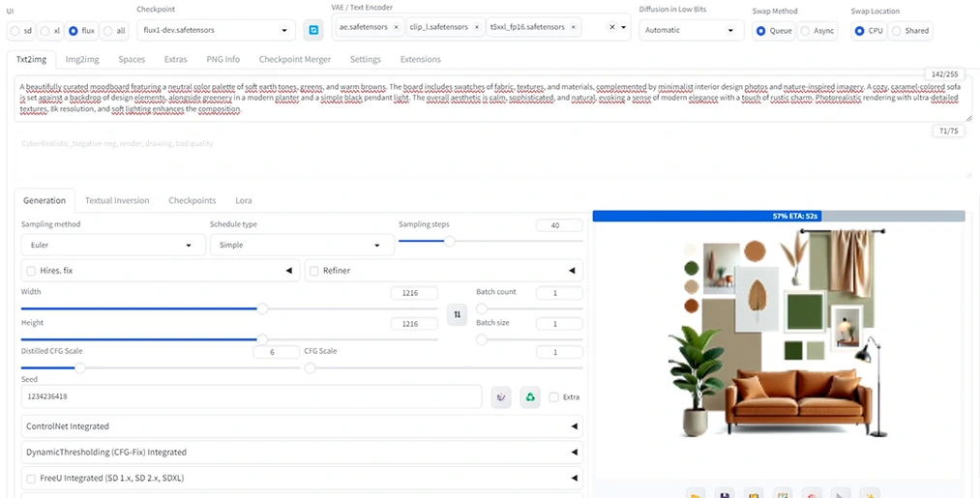Select the all UI radio button
The height and width of the screenshot is (498, 980).
(106, 31)
